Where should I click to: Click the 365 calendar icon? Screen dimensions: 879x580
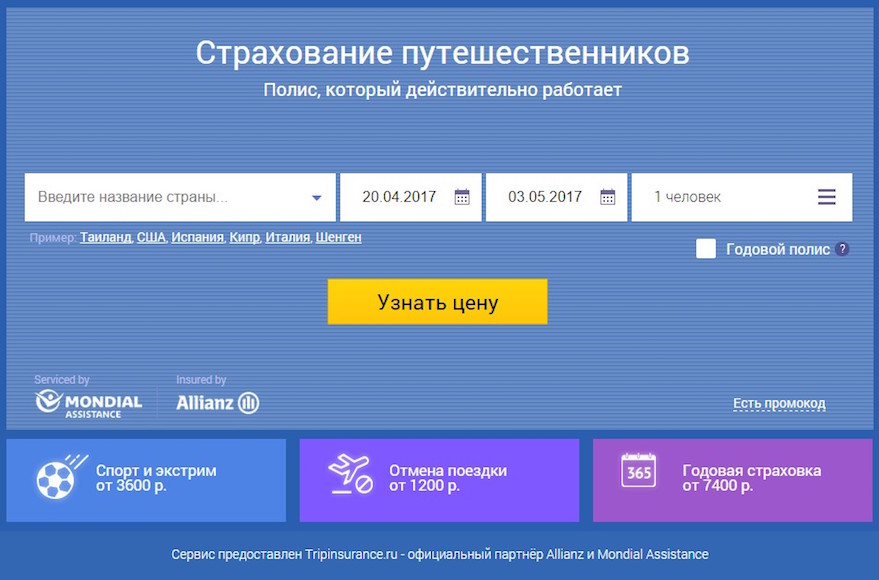[x=638, y=471]
